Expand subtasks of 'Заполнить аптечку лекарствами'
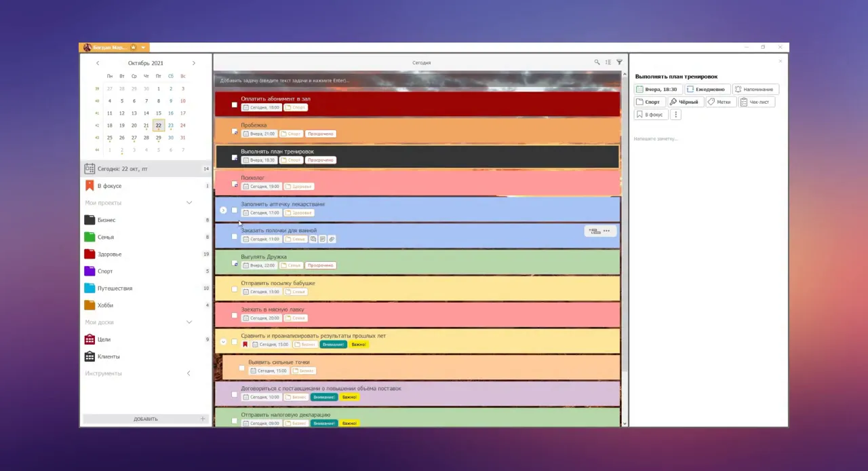 [223, 210]
